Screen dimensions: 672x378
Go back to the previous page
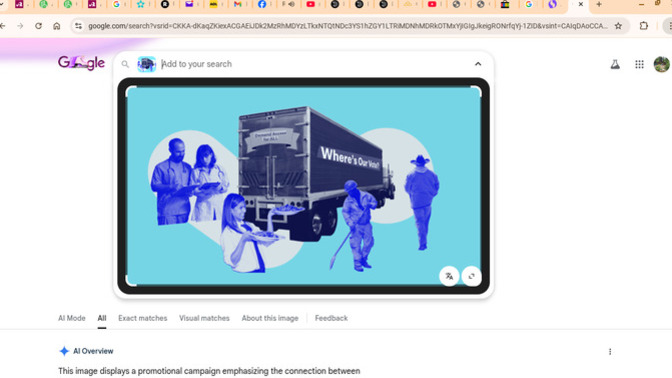(3, 26)
